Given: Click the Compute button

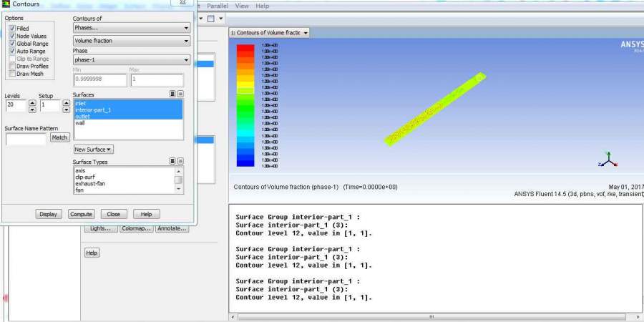Looking at the screenshot, I should click(x=82, y=214).
